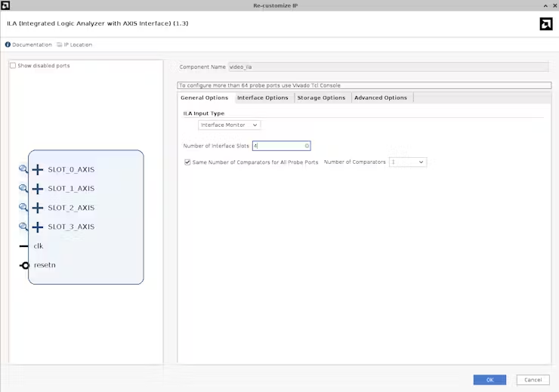
Task: Switch to the Storage Options tab
Action: tap(321, 97)
